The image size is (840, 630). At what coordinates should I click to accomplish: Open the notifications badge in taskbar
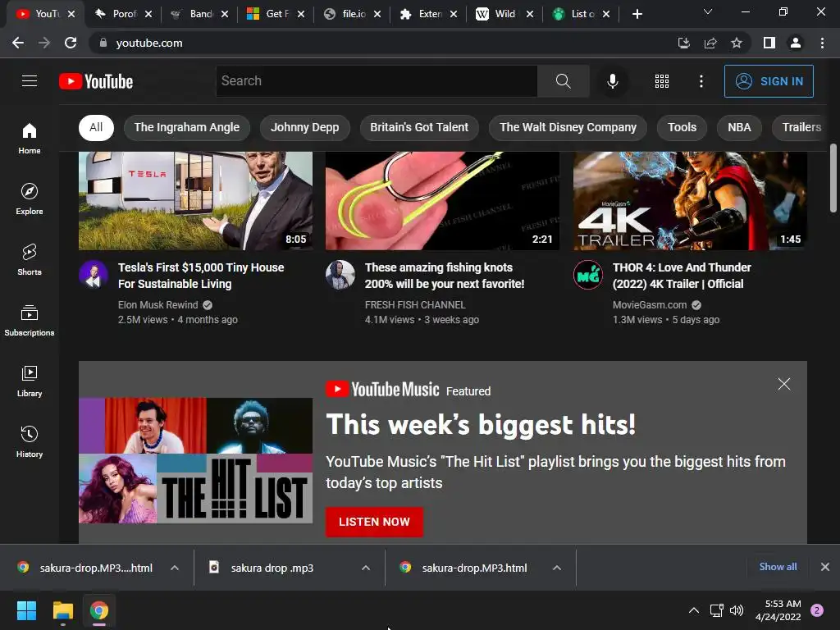point(817,610)
